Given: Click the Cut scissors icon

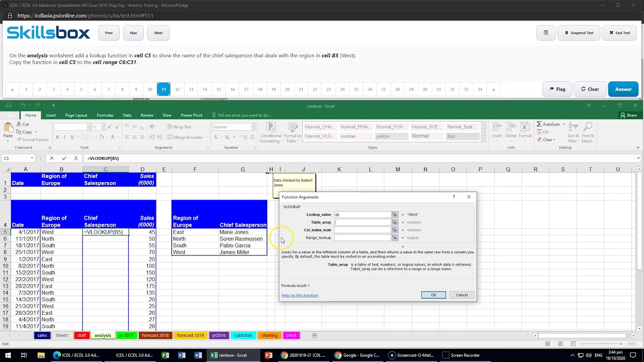Looking at the screenshot, I should click(x=19, y=124).
